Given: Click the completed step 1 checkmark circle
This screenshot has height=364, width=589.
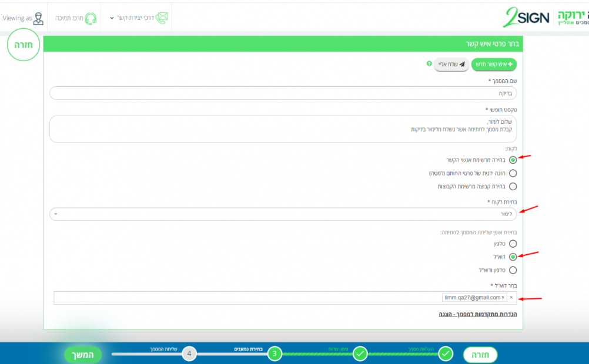Looking at the screenshot, I should point(446,354).
